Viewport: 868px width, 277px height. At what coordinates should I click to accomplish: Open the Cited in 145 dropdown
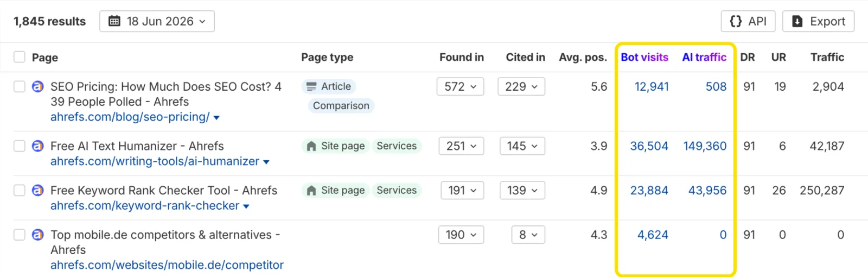[x=522, y=146]
